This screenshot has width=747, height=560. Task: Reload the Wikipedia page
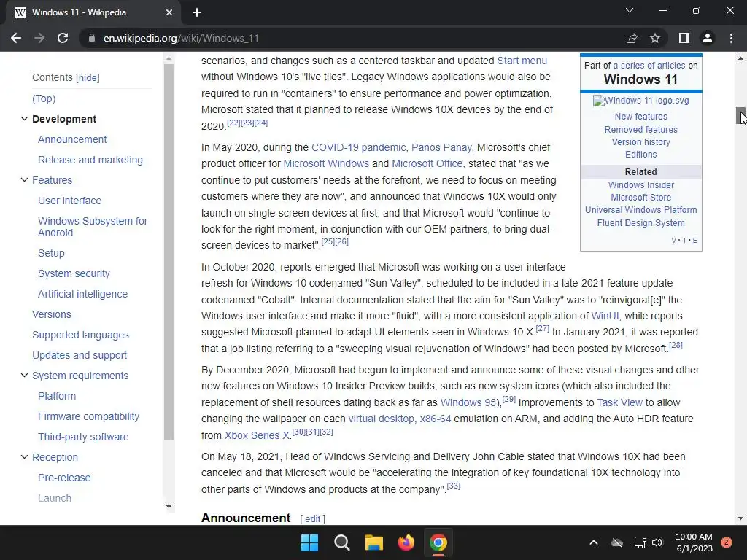click(x=63, y=38)
